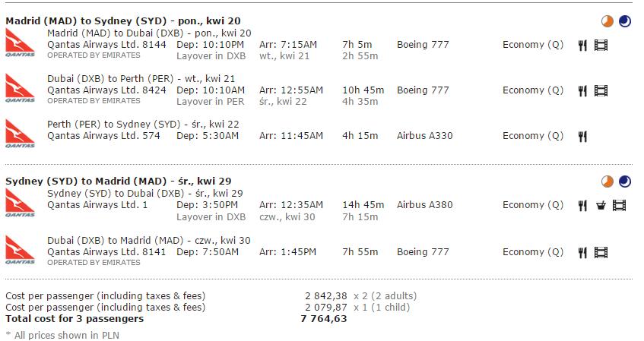Click the movie icon for Sydney to Dubai flight

point(620,205)
